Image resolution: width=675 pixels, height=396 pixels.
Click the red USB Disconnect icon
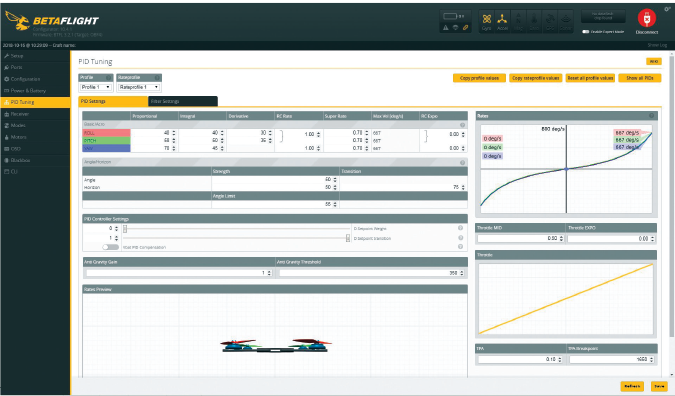click(x=647, y=19)
